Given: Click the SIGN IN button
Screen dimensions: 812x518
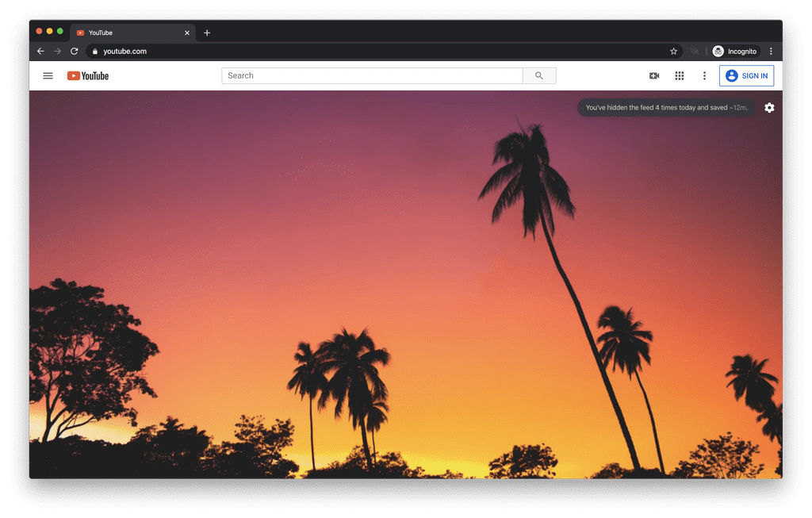Looking at the screenshot, I should (x=747, y=75).
